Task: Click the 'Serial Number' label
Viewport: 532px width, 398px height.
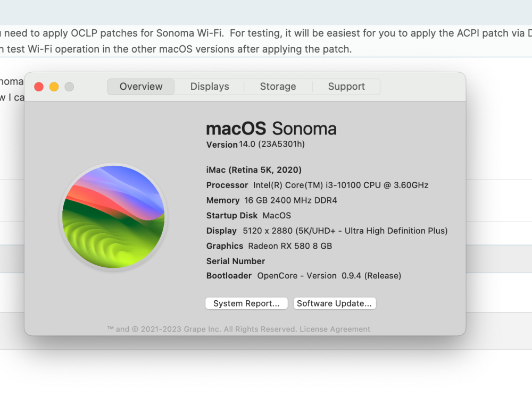Action: 236,261
